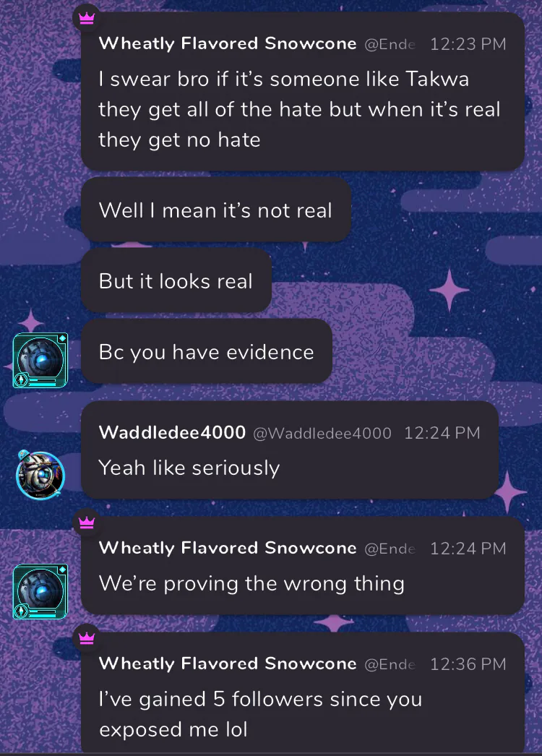Open the Waddledee4000 round profile avatar
Image resolution: width=542 pixels, height=756 pixels.
40,474
